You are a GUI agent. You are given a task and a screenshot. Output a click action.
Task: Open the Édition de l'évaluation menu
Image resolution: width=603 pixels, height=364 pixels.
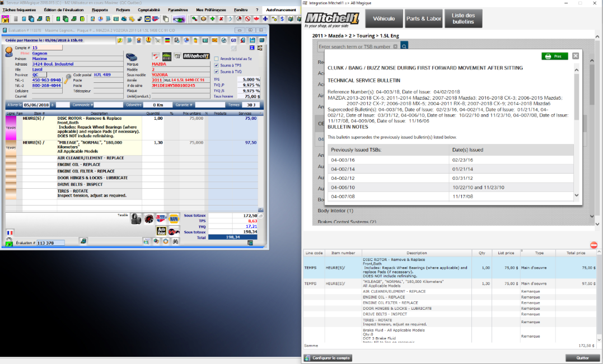pos(63,10)
